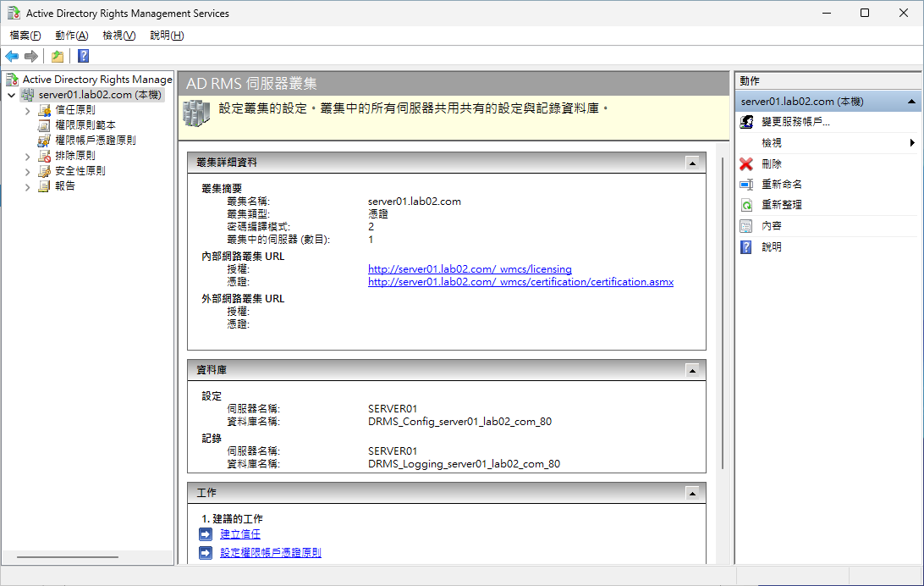Click the 設定權限帳戶憑證原則 link
The width and height of the screenshot is (924, 586).
(271, 553)
